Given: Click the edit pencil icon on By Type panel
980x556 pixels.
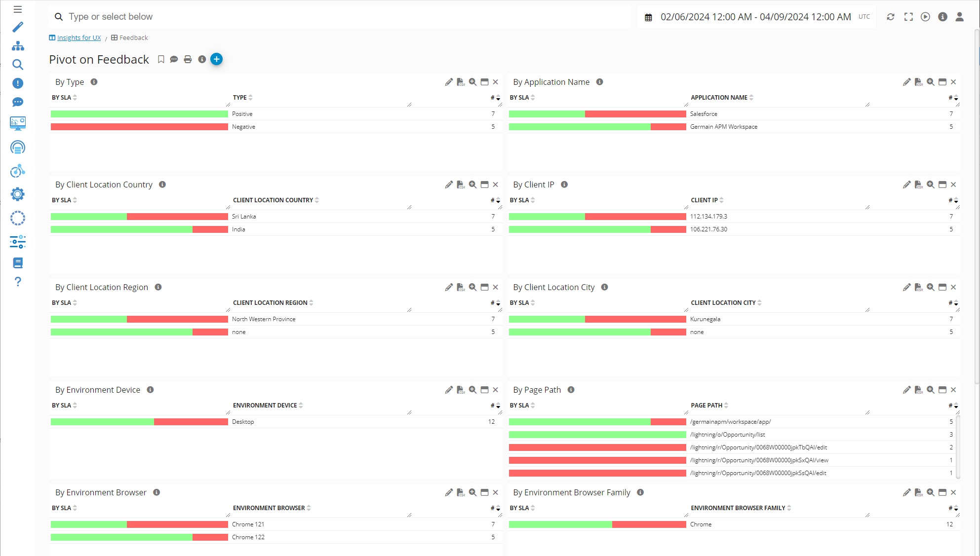Looking at the screenshot, I should point(449,82).
